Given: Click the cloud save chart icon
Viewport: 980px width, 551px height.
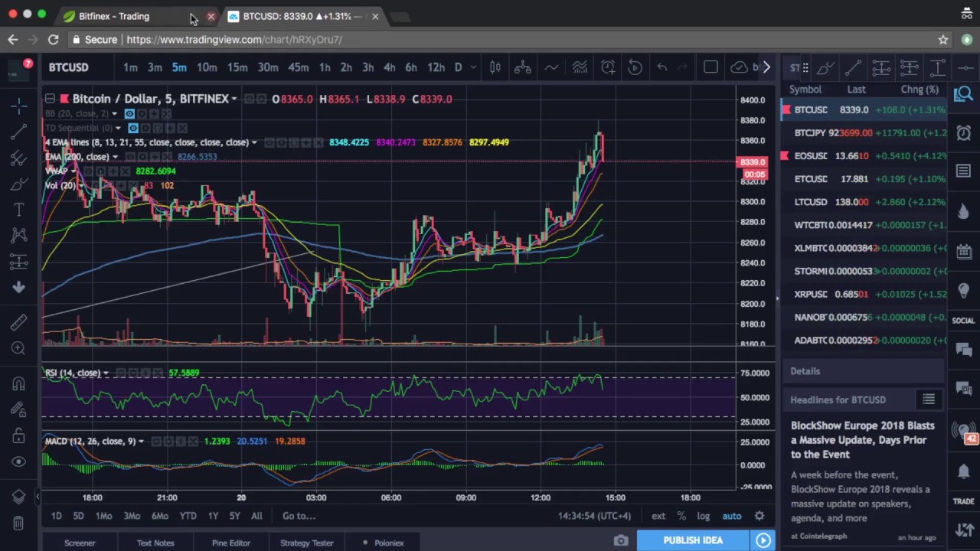Looking at the screenshot, I should click(x=739, y=67).
